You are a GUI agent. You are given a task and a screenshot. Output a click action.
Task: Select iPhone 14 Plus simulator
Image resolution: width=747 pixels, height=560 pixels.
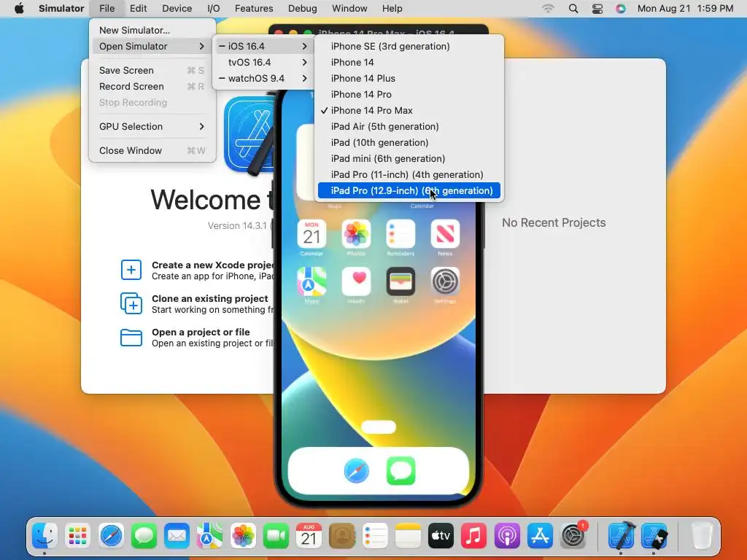click(409, 79)
